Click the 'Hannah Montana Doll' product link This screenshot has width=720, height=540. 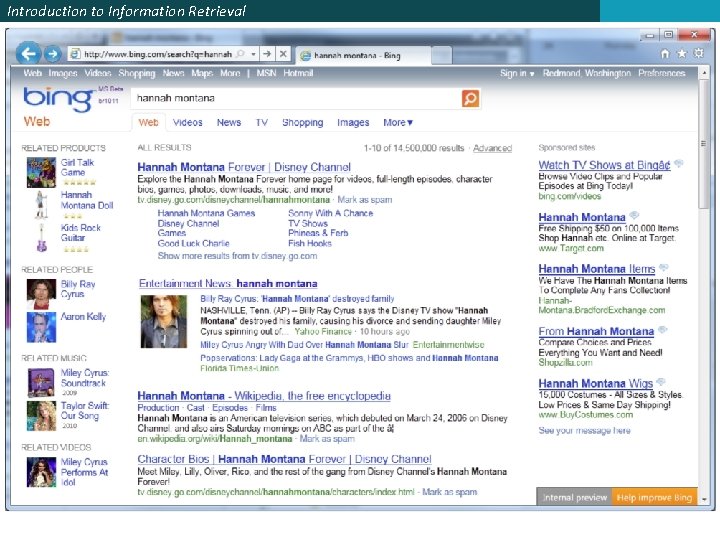tap(87, 200)
